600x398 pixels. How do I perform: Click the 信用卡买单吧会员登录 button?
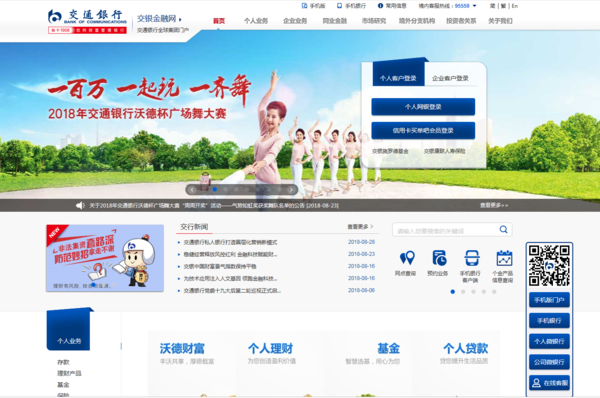tap(423, 130)
